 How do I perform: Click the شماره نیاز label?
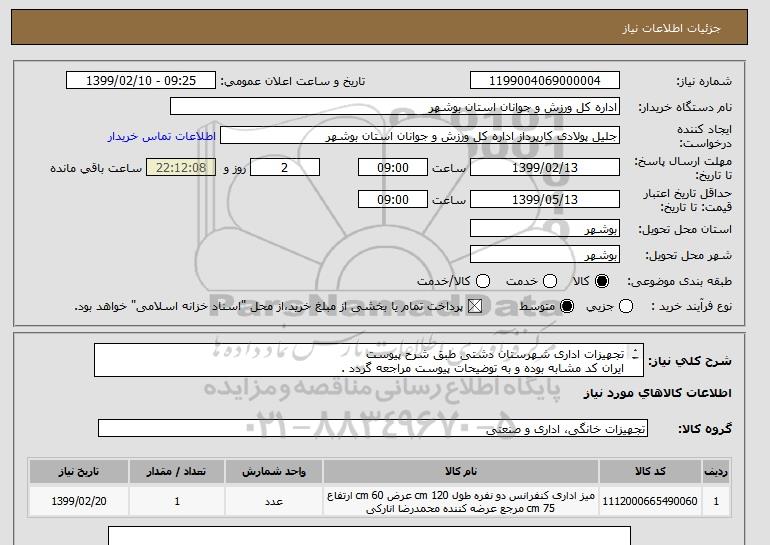[x=704, y=82]
